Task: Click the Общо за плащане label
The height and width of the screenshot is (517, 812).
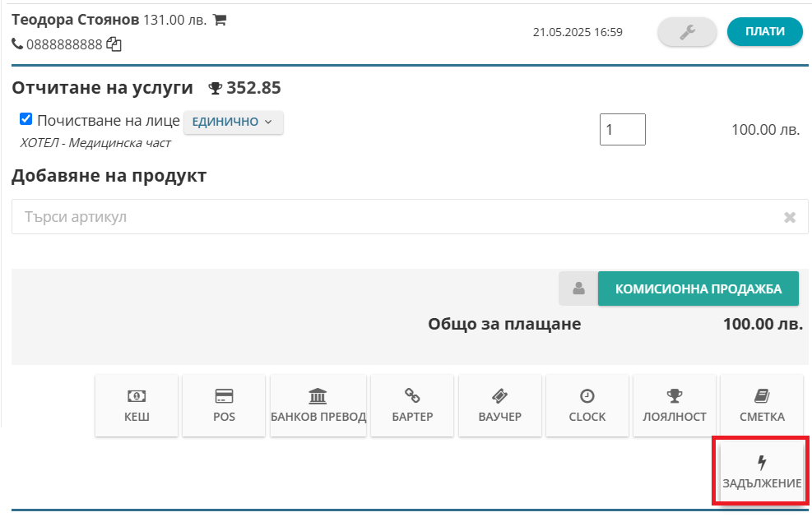Action: 504,324
